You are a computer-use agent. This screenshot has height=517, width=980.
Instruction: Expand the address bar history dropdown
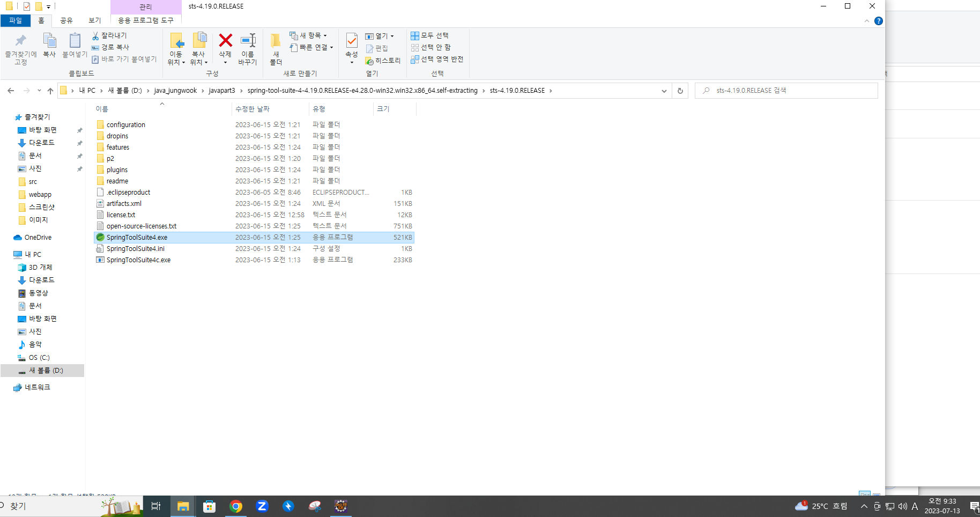coord(664,91)
